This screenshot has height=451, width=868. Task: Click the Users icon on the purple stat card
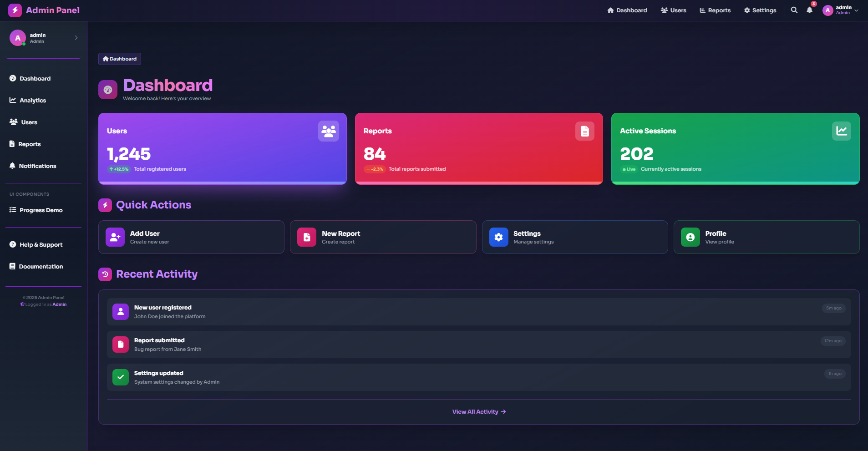(x=328, y=131)
